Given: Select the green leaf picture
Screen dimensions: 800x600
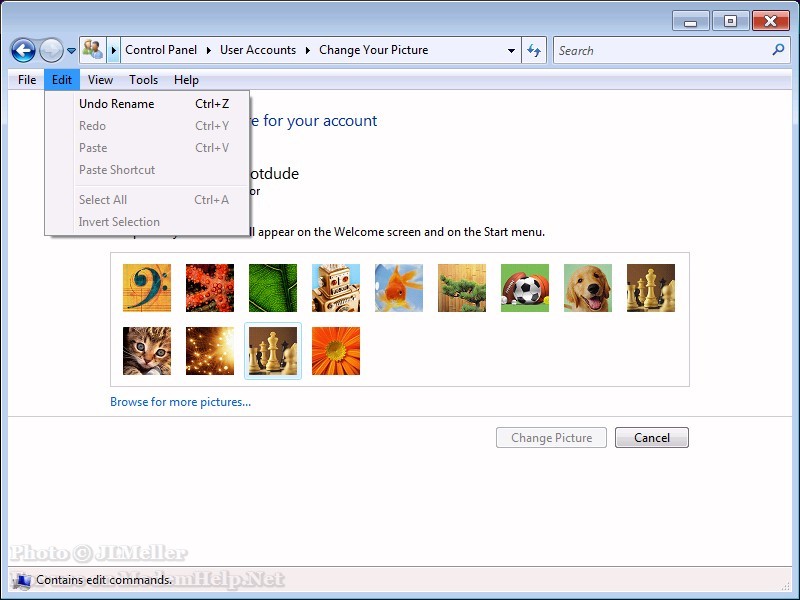Looking at the screenshot, I should click(273, 288).
